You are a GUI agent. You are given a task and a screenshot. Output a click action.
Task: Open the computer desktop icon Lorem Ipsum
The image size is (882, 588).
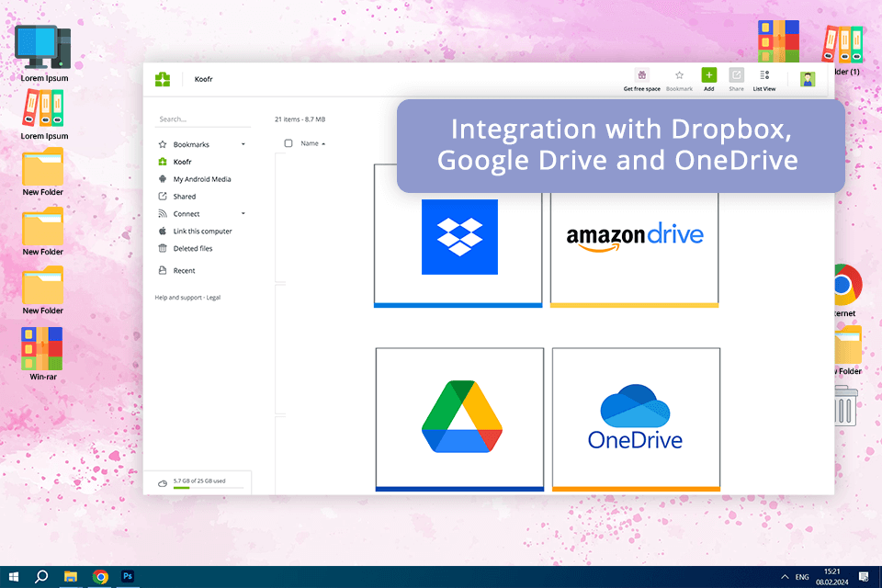click(x=44, y=54)
